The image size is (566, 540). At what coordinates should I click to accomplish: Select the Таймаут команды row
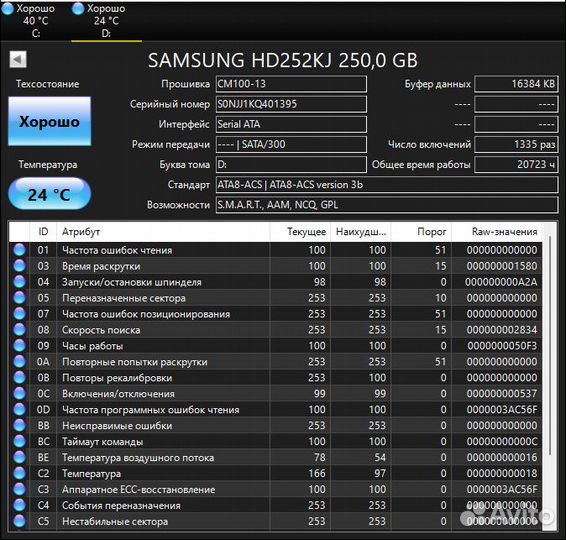[276, 441]
